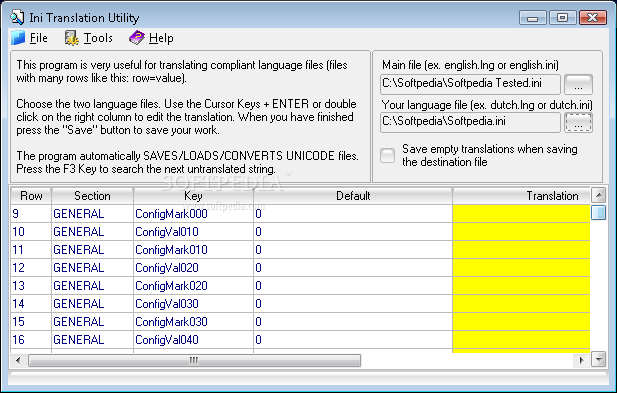Select the translation cell in row 14

[521, 304]
